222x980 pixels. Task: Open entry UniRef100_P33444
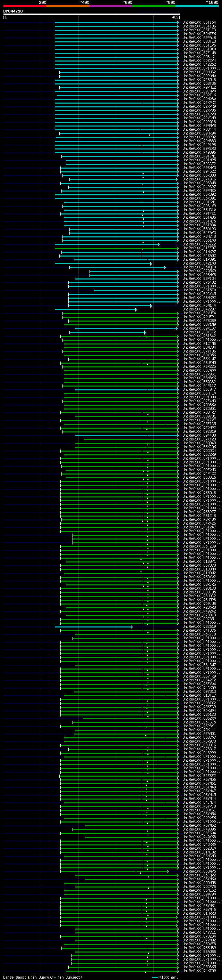(199, 129)
